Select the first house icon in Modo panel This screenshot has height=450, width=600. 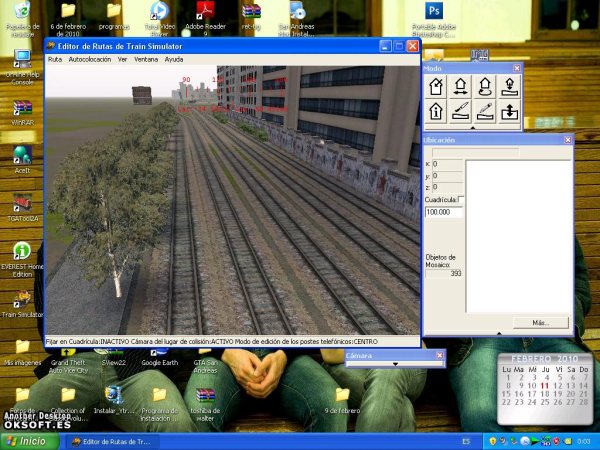tap(436, 86)
